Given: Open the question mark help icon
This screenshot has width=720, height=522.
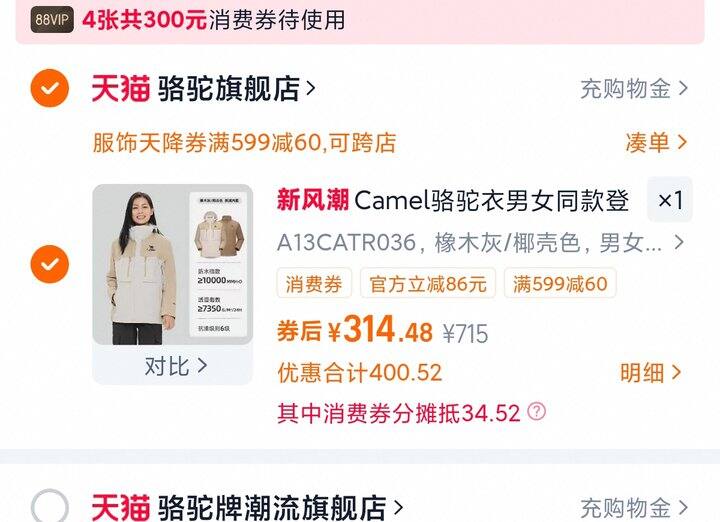Looking at the screenshot, I should [x=536, y=411].
